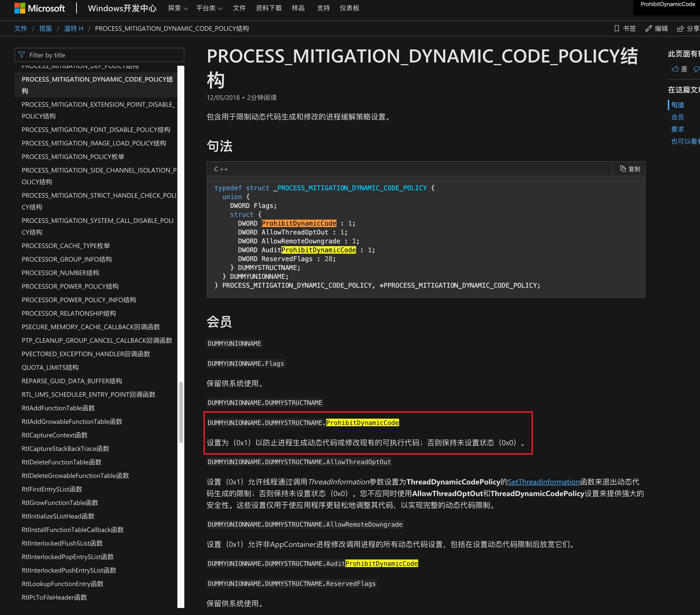Image resolution: width=700 pixels, height=615 pixels.
Task: Open the SetThreadInformation link
Action: (544, 481)
